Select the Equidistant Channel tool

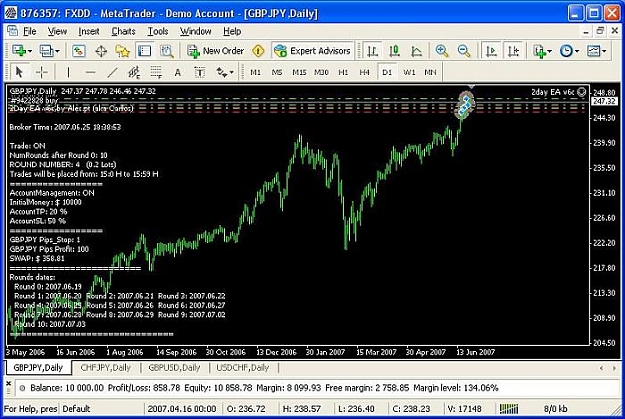134,73
